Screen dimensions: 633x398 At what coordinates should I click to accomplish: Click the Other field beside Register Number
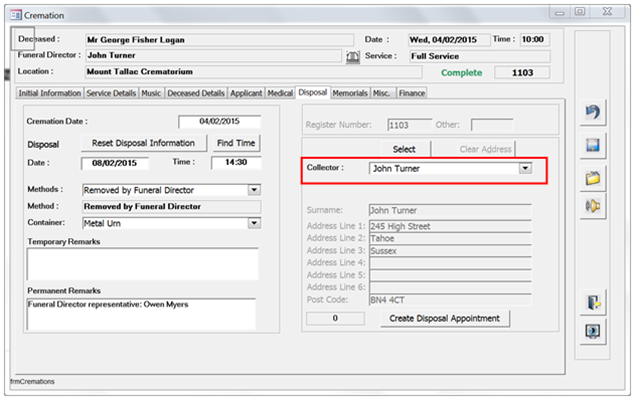(492, 125)
